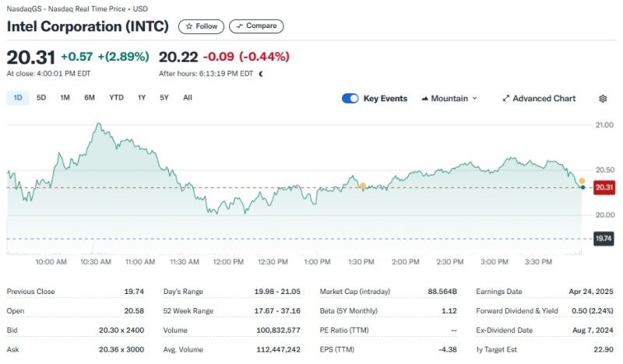This screenshot has width=623, height=364.
Task: Click the red 20.31 price label
Action: coord(604,187)
